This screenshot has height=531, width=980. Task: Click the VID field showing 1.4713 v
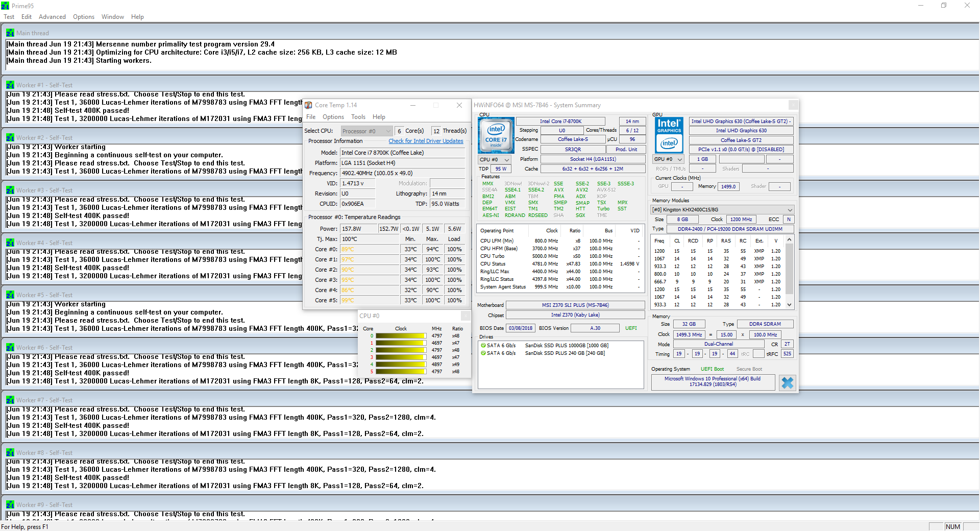click(x=358, y=183)
